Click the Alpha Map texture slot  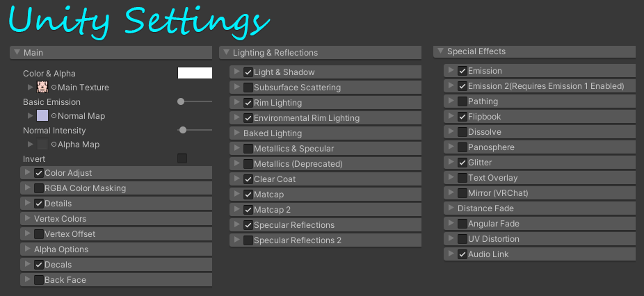(x=42, y=144)
